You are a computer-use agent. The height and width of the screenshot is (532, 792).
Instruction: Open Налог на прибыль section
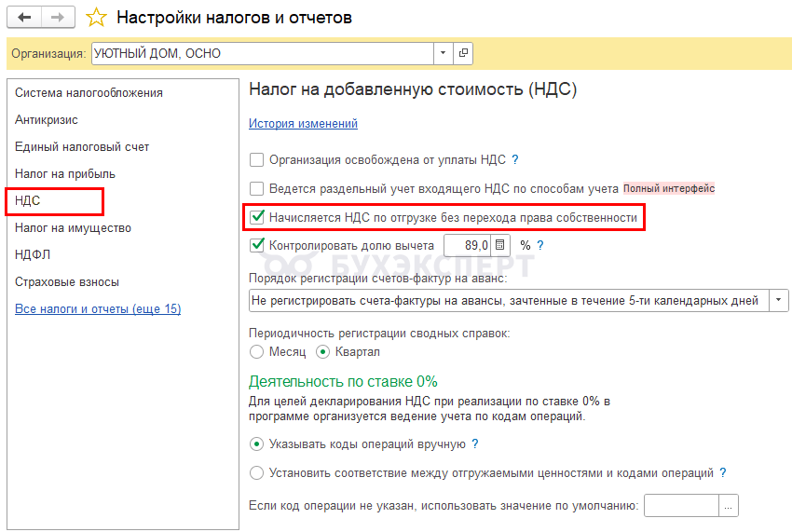(x=65, y=174)
